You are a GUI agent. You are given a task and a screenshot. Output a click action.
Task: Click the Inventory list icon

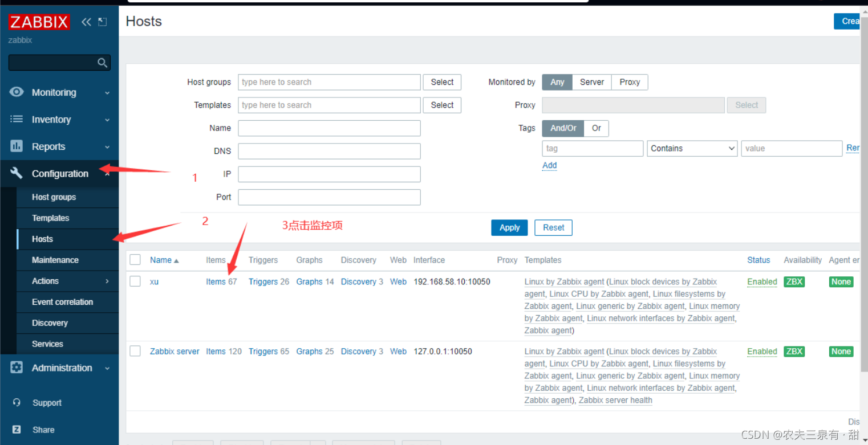(x=17, y=119)
